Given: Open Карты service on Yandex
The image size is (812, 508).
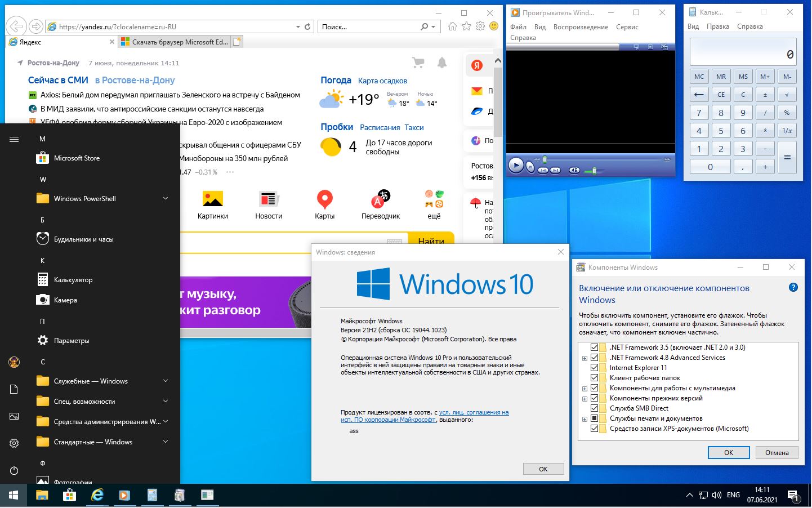Looking at the screenshot, I should (325, 205).
